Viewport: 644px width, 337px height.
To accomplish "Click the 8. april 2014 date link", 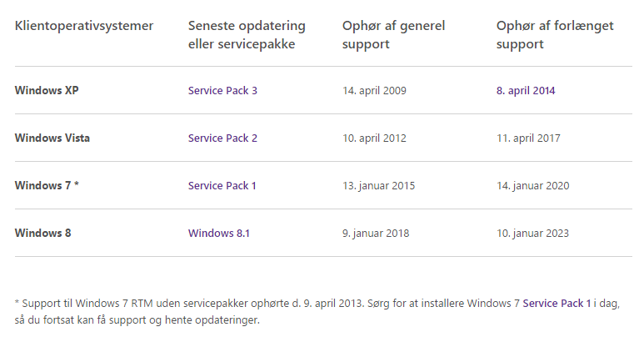I will [526, 90].
